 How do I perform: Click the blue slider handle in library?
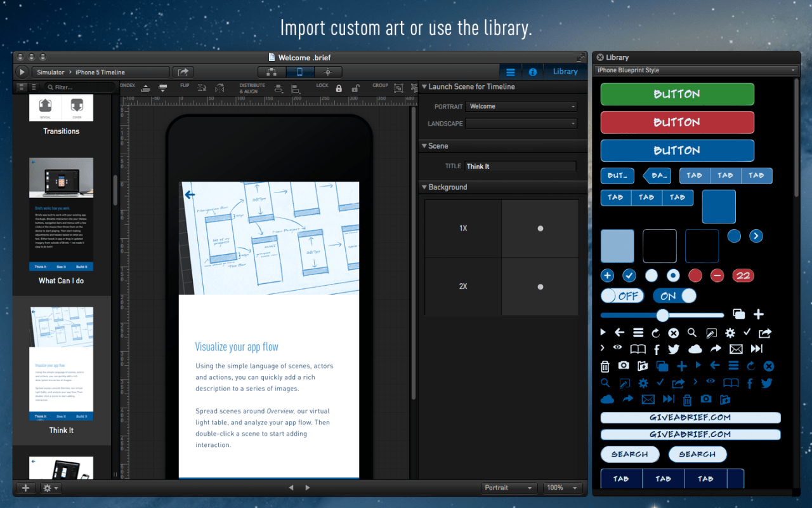[662, 315]
